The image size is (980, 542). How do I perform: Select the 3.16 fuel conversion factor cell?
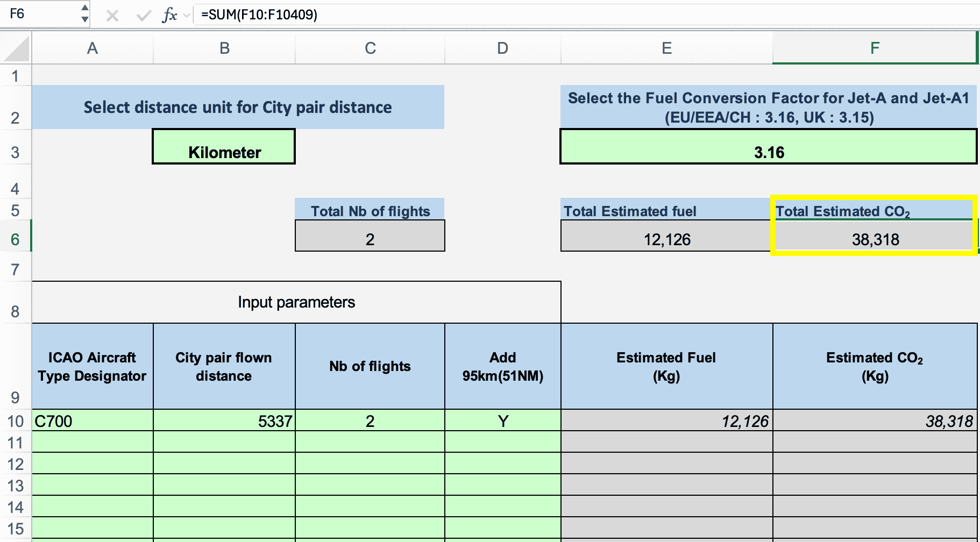pyautogui.click(x=769, y=146)
